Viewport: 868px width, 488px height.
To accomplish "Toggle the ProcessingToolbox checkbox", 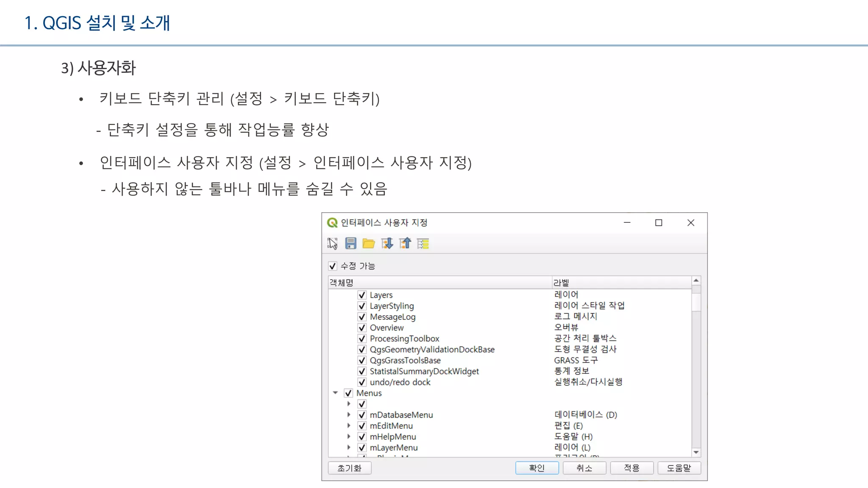I will pyautogui.click(x=362, y=338).
